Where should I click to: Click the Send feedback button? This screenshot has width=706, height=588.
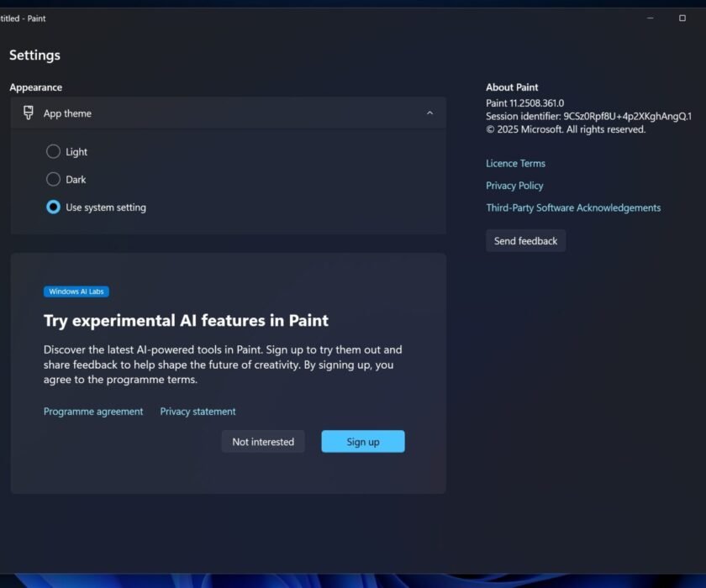[x=525, y=241]
